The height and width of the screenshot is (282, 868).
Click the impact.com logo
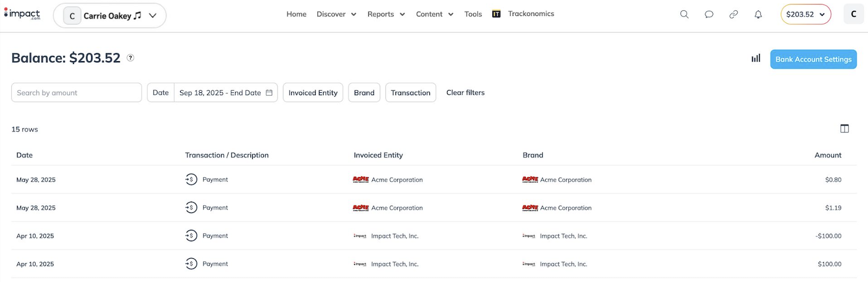(x=22, y=14)
